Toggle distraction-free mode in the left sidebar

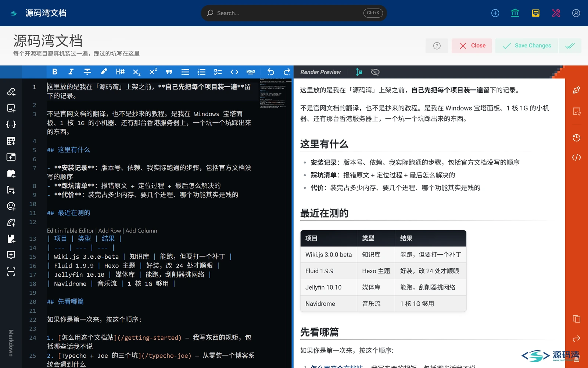coord(11,272)
